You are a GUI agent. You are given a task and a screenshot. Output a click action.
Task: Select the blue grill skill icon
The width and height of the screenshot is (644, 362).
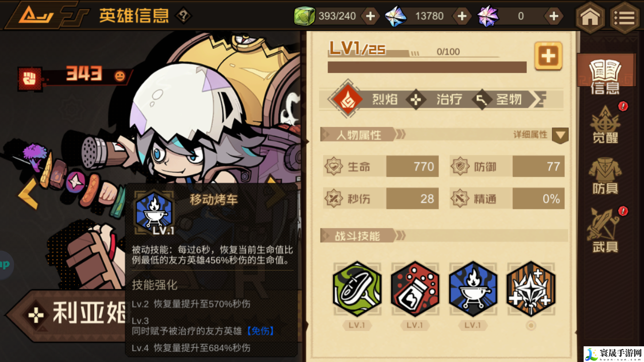pyautogui.click(x=473, y=289)
